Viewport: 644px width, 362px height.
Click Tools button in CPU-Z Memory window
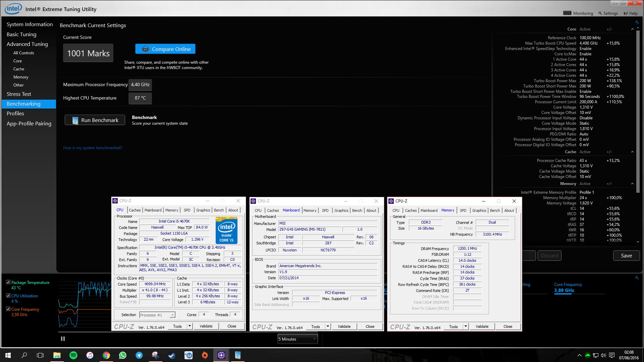453,326
